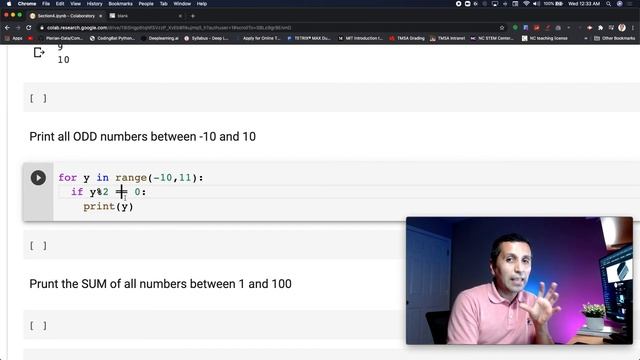640x360 pixels.
Task: Open the Chrome three-dot menu
Action: [x=633, y=28]
